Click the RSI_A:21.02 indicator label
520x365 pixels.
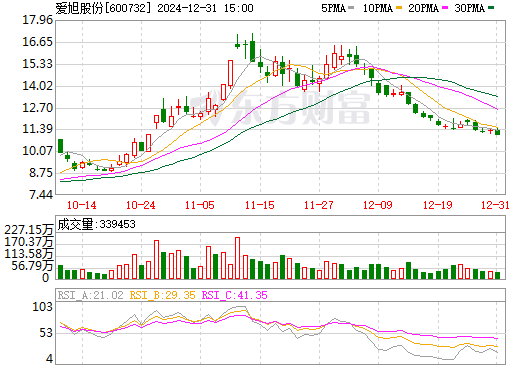click(91, 295)
